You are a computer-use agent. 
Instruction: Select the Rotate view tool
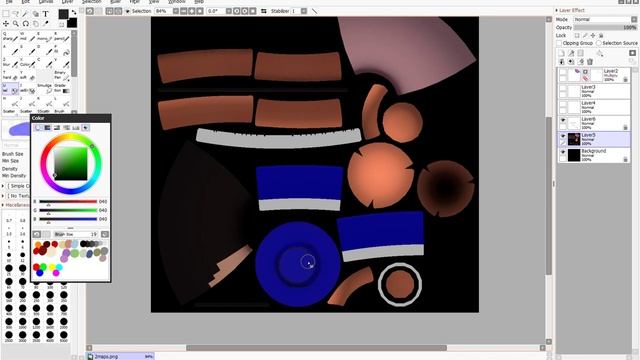tap(26, 24)
